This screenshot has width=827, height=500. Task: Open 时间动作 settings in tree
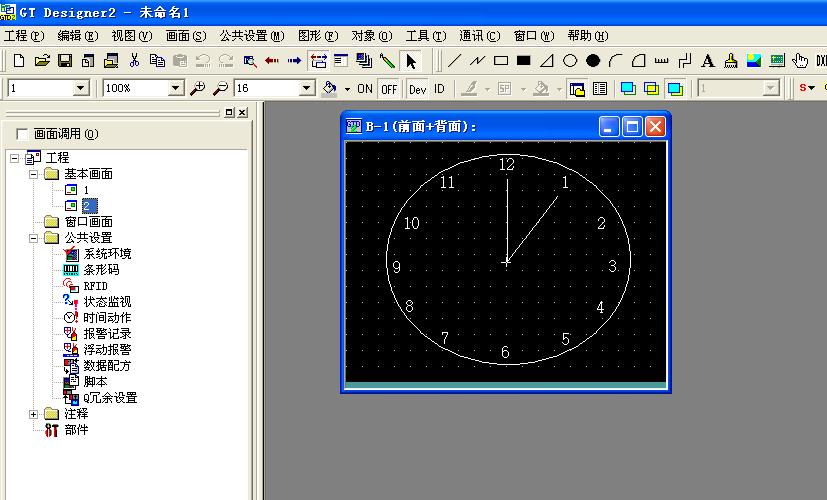click(106, 317)
